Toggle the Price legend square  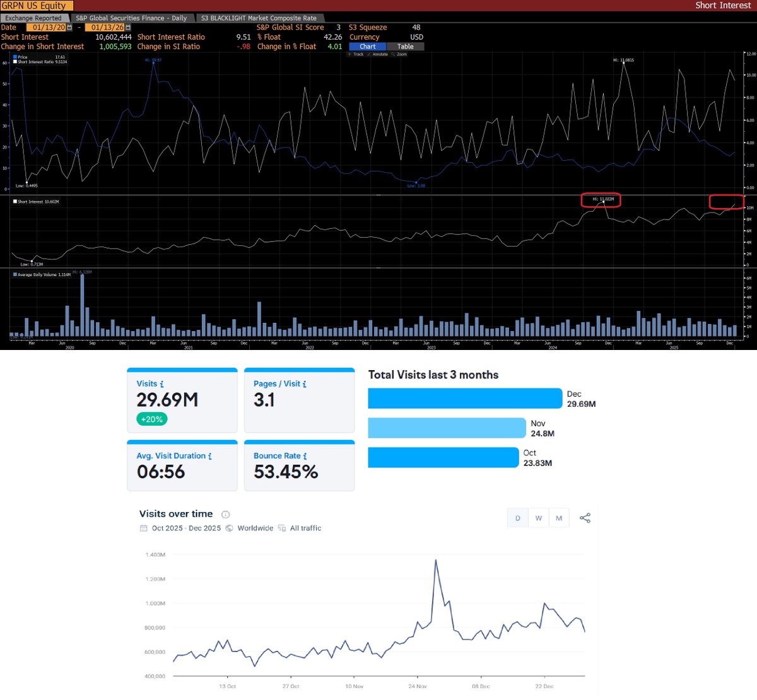point(15,57)
